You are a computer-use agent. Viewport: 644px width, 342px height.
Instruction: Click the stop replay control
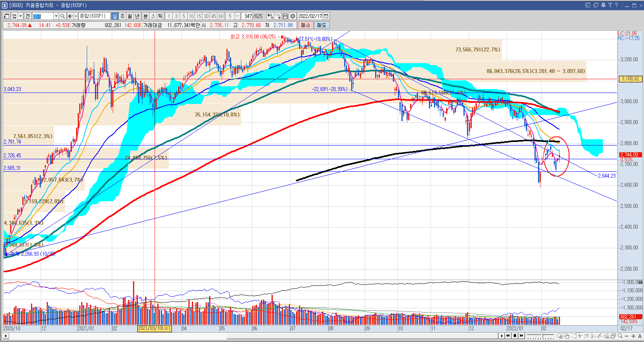coord(514,336)
